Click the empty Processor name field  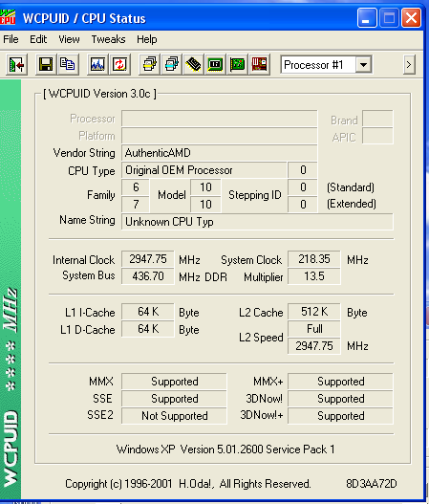click(220, 119)
